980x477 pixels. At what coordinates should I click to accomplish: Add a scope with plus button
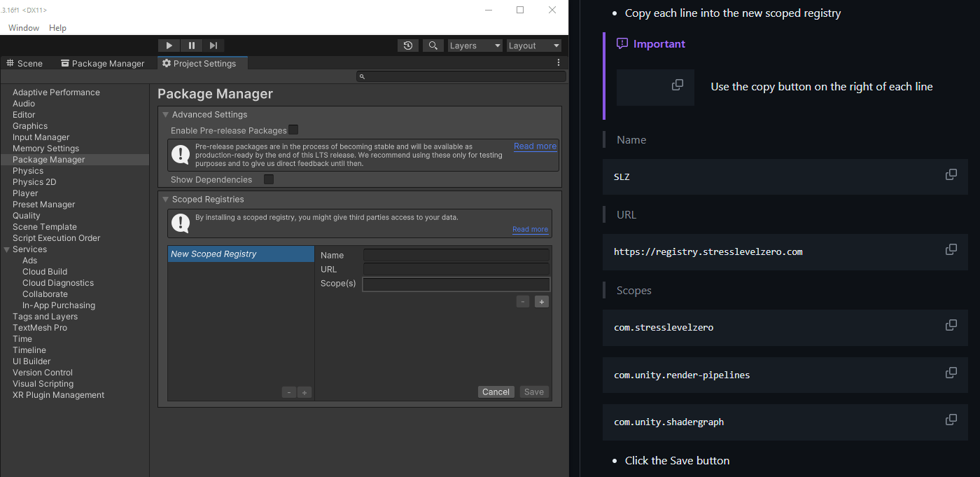[541, 302]
